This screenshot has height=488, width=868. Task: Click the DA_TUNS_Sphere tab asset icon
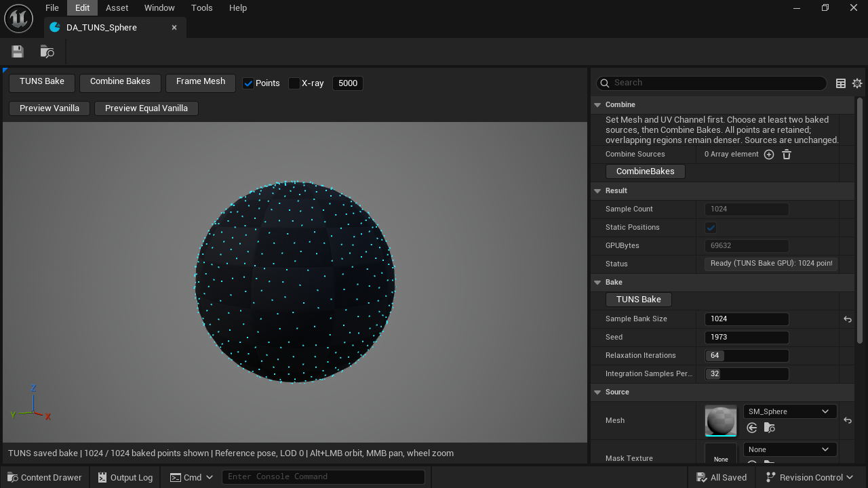pos(55,28)
